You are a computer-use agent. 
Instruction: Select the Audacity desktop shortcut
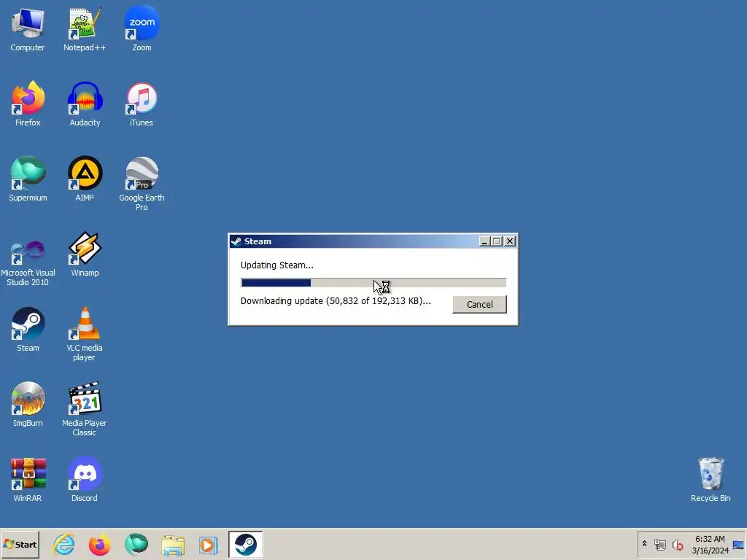pyautogui.click(x=85, y=104)
